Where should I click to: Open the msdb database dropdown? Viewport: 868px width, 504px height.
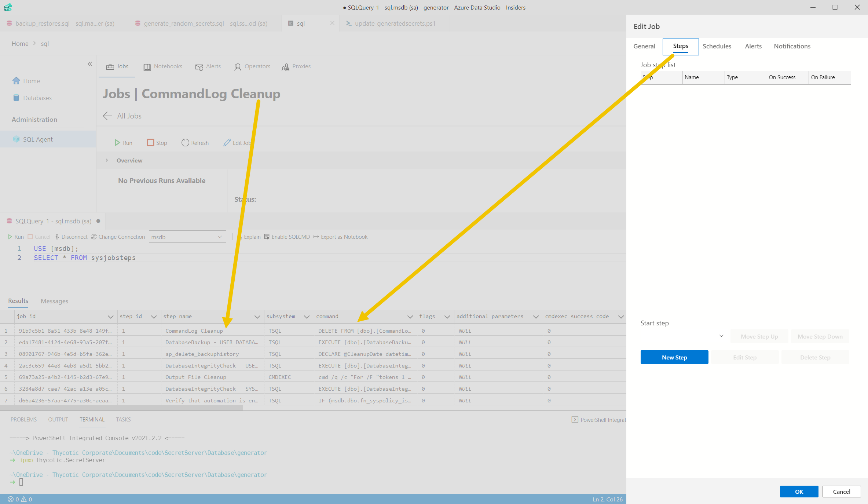click(x=187, y=237)
